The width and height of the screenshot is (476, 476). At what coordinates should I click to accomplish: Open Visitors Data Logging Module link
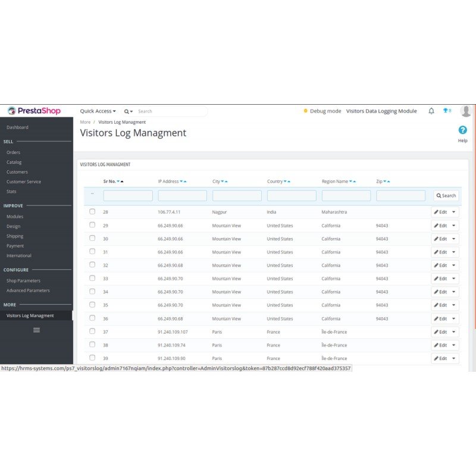click(381, 111)
